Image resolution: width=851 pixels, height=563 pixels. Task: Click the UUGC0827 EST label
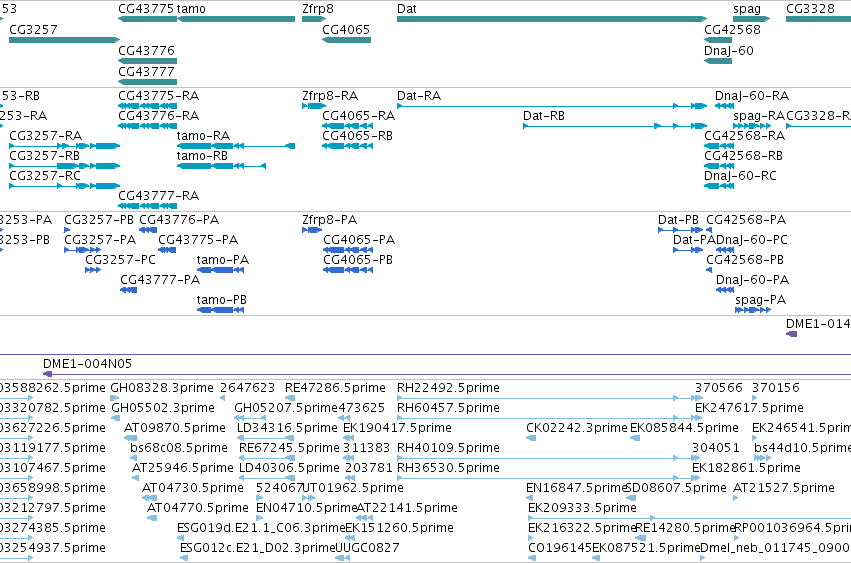tap(367, 548)
